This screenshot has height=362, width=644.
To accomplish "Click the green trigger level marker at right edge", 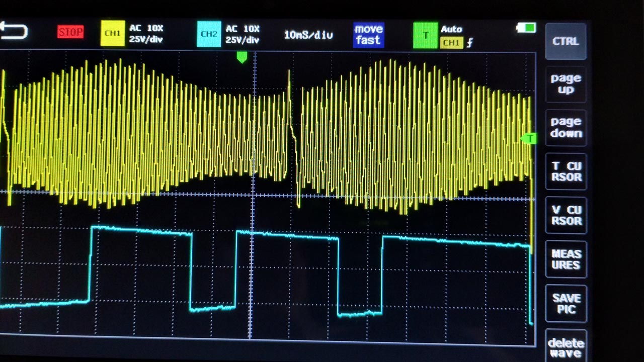I will click(529, 138).
